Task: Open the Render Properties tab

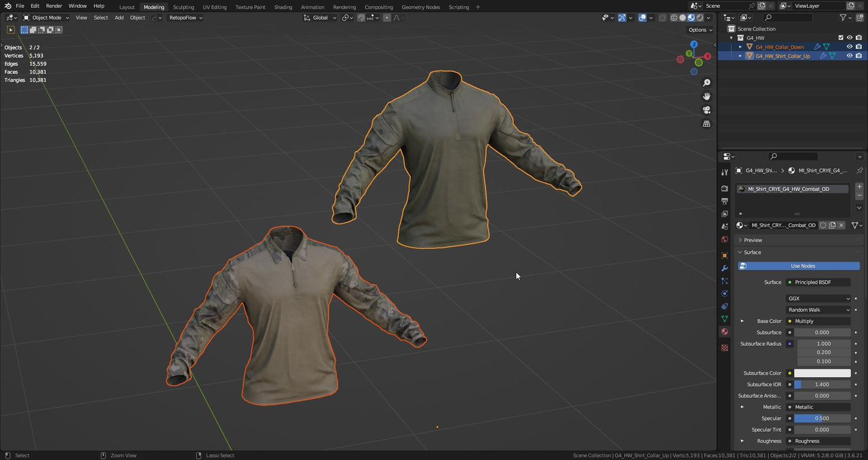Action: pos(724,188)
